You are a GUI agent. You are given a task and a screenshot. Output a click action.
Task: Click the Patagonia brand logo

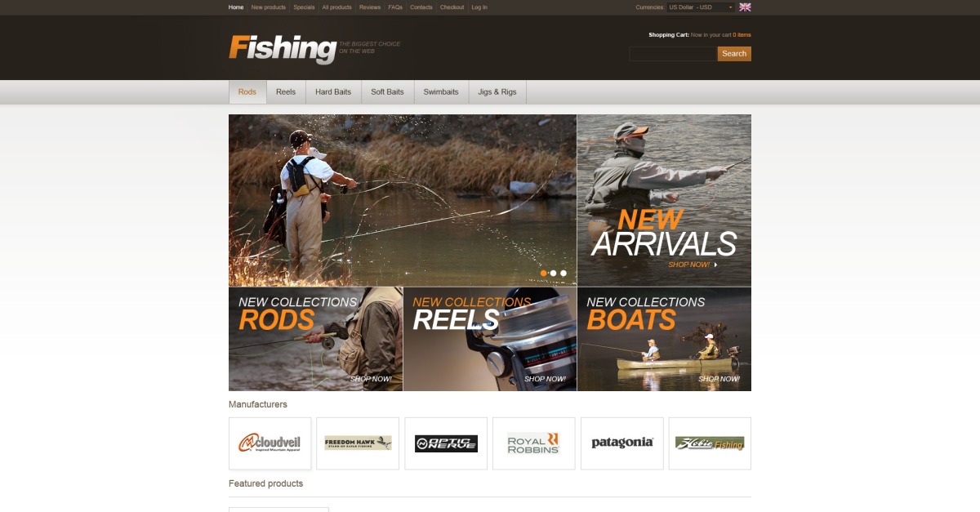(622, 443)
